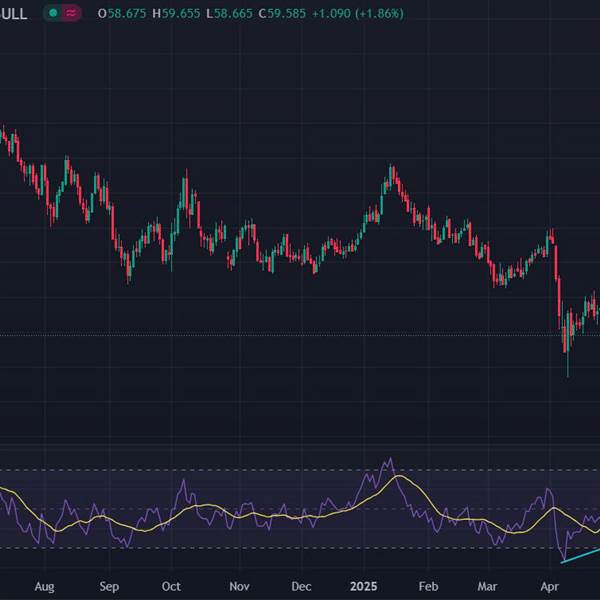The width and height of the screenshot is (600, 600).
Task: Click the Apr label on time axis
Action: click(x=549, y=586)
